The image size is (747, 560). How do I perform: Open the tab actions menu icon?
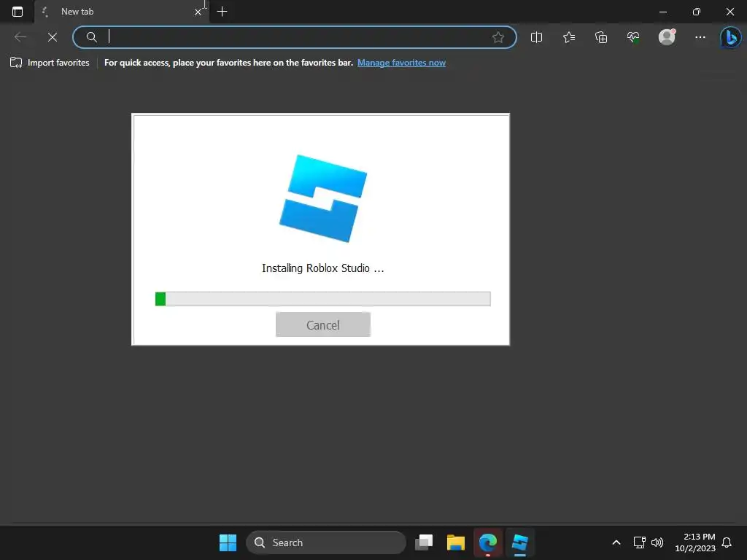click(x=18, y=12)
